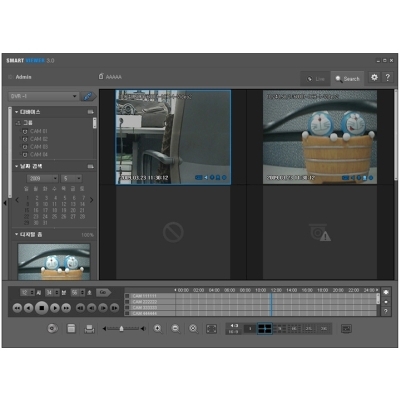Select the four-split screen layout
Screen dimensions: 400x400
265,329
